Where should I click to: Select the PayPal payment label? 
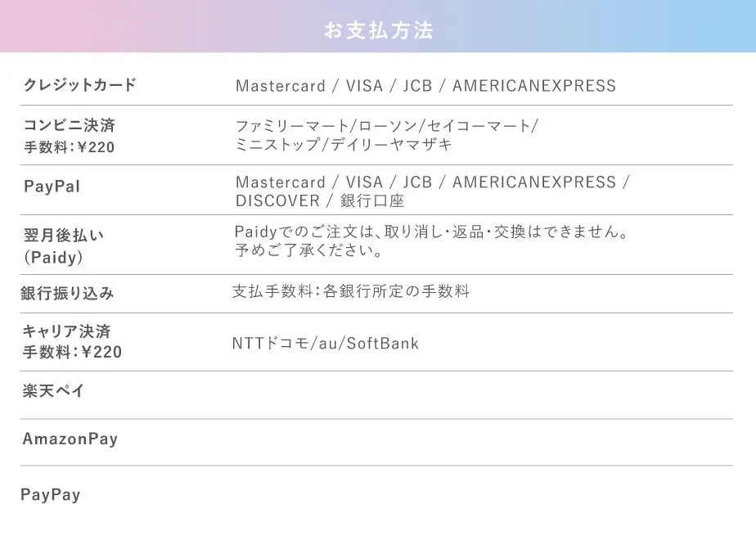52,186
